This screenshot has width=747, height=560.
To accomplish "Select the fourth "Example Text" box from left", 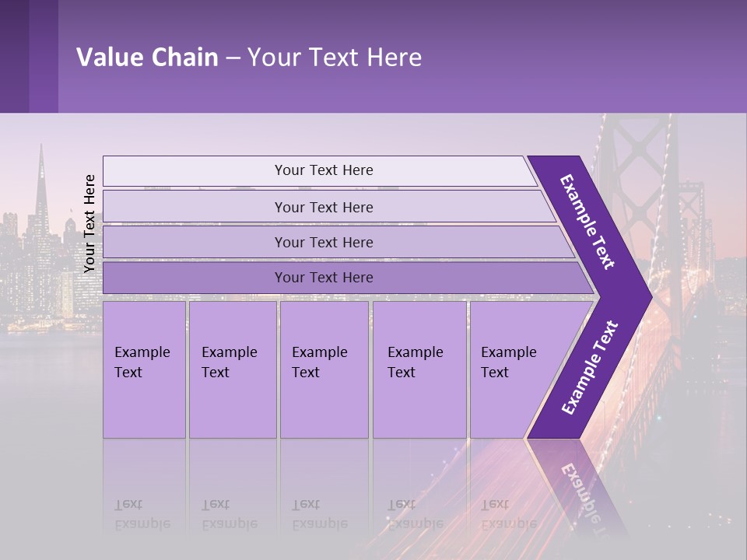I will [419, 369].
